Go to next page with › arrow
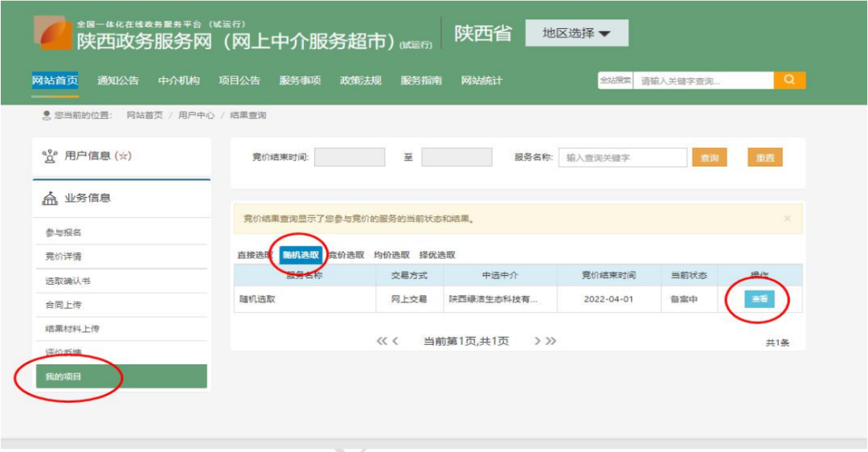The height and width of the screenshot is (452, 868). click(537, 341)
